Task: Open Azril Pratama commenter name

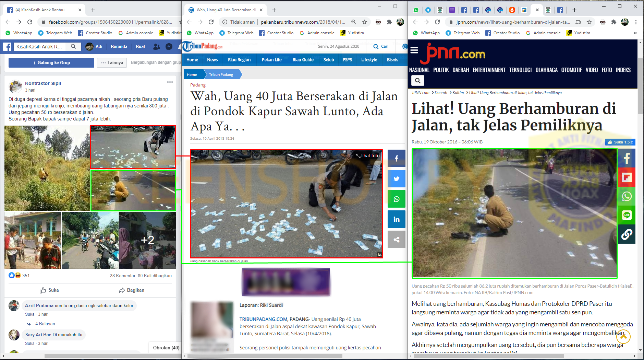Action: click(39, 305)
